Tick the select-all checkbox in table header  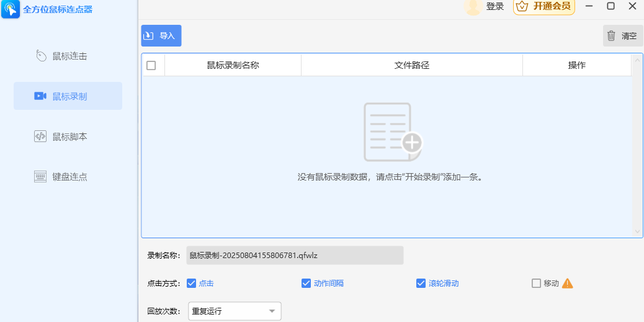[151, 65]
